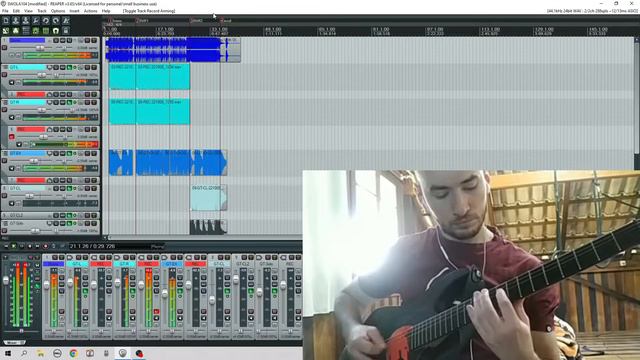Open the Help menu
The width and height of the screenshot is (640, 360).
pyautogui.click(x=106, y=11)
